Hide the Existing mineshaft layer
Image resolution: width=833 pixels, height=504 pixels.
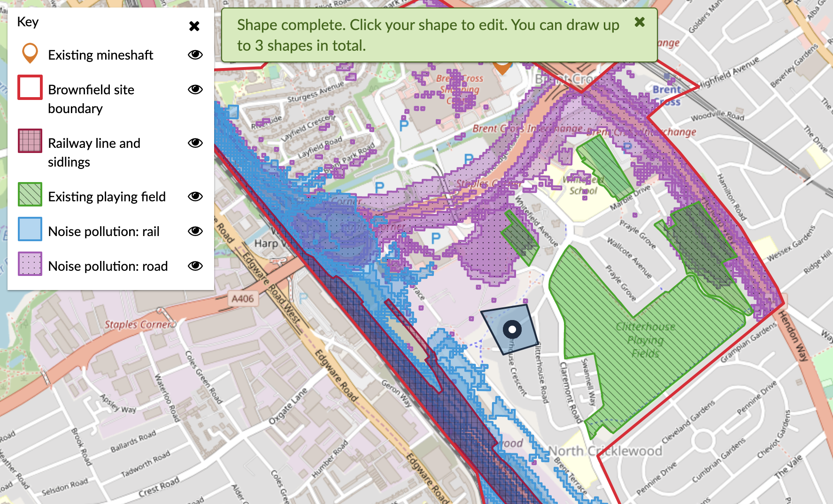pyautogui.click(x=195, y=55)
